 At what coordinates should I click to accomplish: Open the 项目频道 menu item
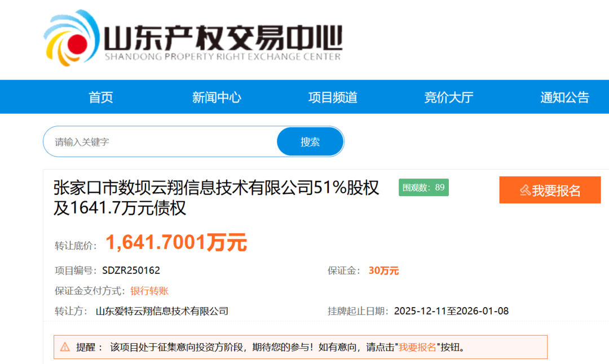333,97
